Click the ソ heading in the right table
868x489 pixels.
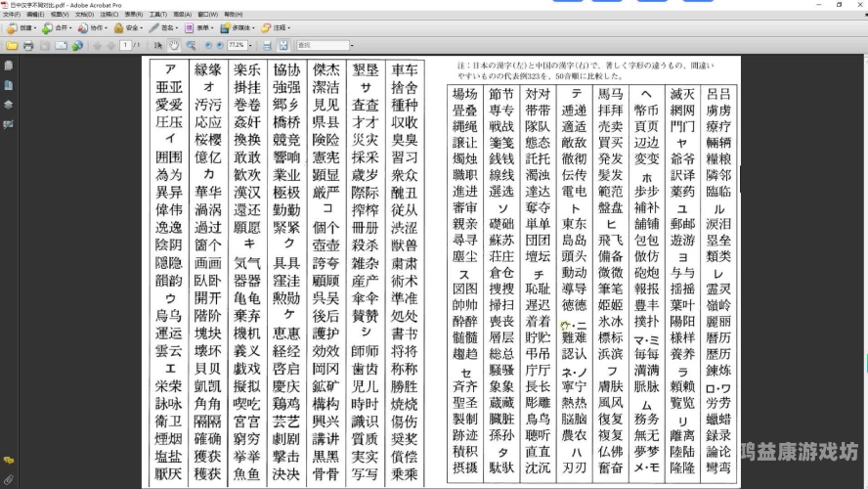click(502, 208)
